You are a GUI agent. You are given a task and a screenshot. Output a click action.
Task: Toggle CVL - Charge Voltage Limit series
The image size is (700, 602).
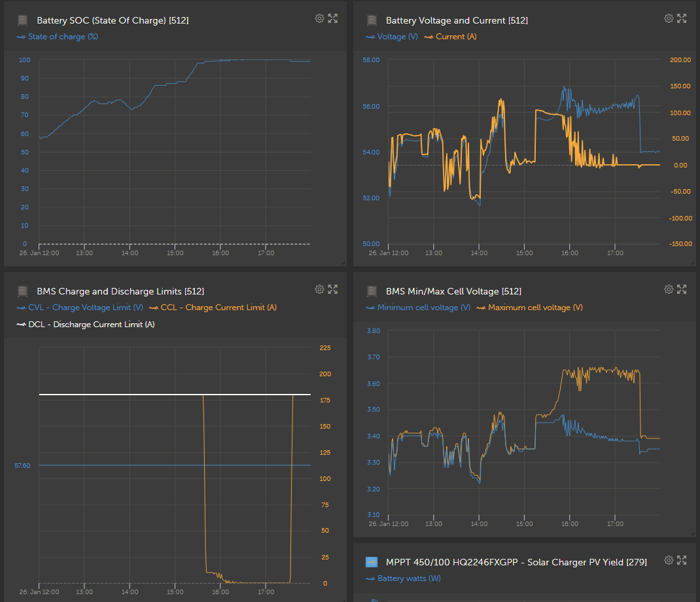pos(80,308)
